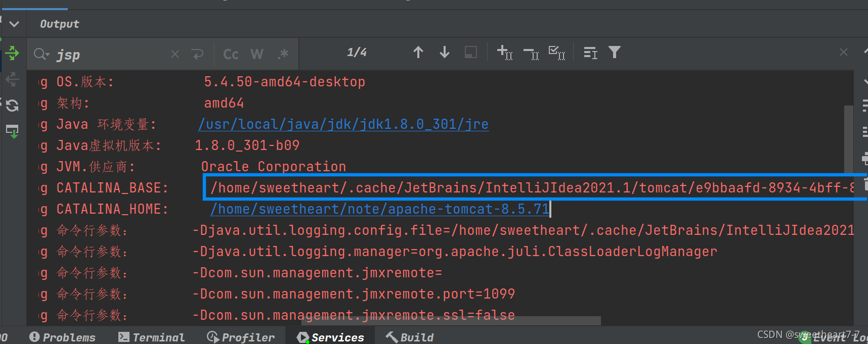Screen dimensions: 868x344
Task: Open the Profiler tool window
Action: pyautogui.click(x=241, y=337)
